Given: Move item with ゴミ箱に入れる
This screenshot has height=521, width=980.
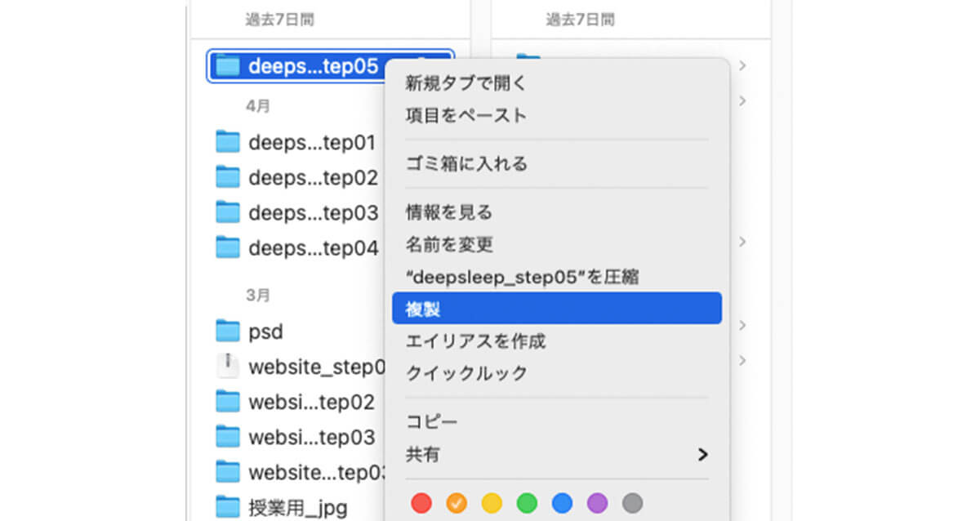Looking at the screenshot, I should [466, 164].
